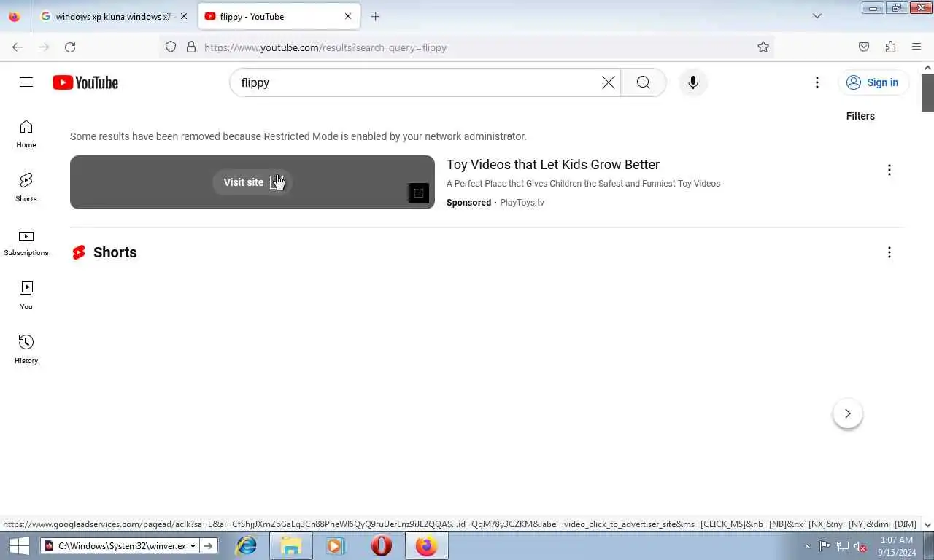Click the Restricted Mode notice text
Image resolution: width=934 pixels, height=560 pixels.
pos(298,136)
